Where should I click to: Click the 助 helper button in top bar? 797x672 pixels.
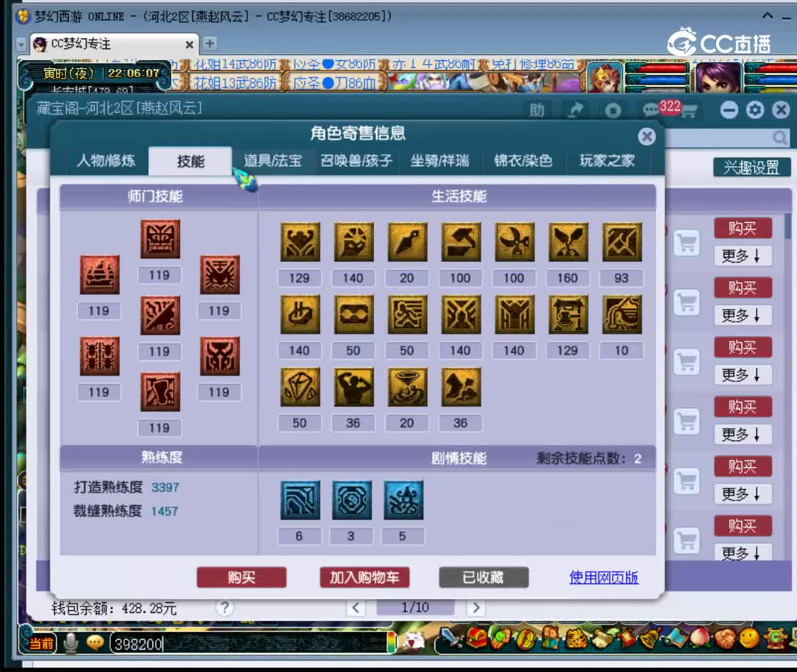[x=537, y=110]
